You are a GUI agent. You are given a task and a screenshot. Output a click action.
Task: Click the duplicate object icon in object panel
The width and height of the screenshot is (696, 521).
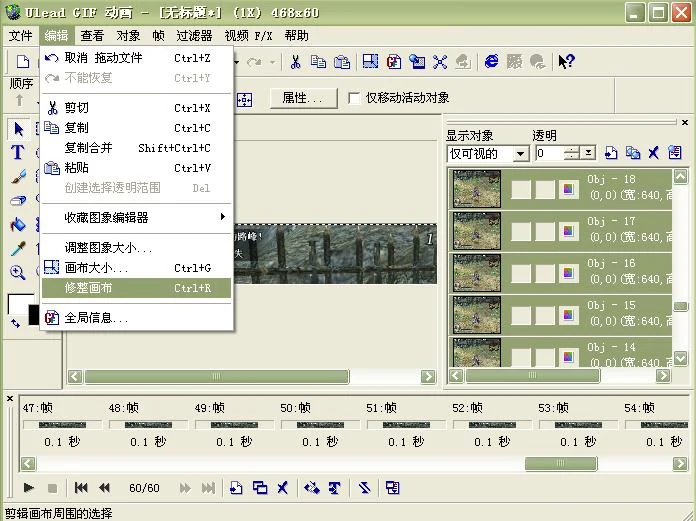tap(633, 153)
